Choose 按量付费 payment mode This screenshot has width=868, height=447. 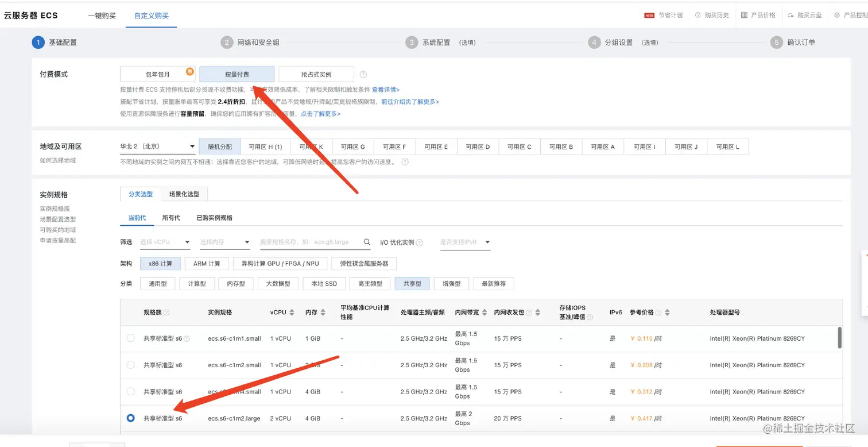pos(237,74)
